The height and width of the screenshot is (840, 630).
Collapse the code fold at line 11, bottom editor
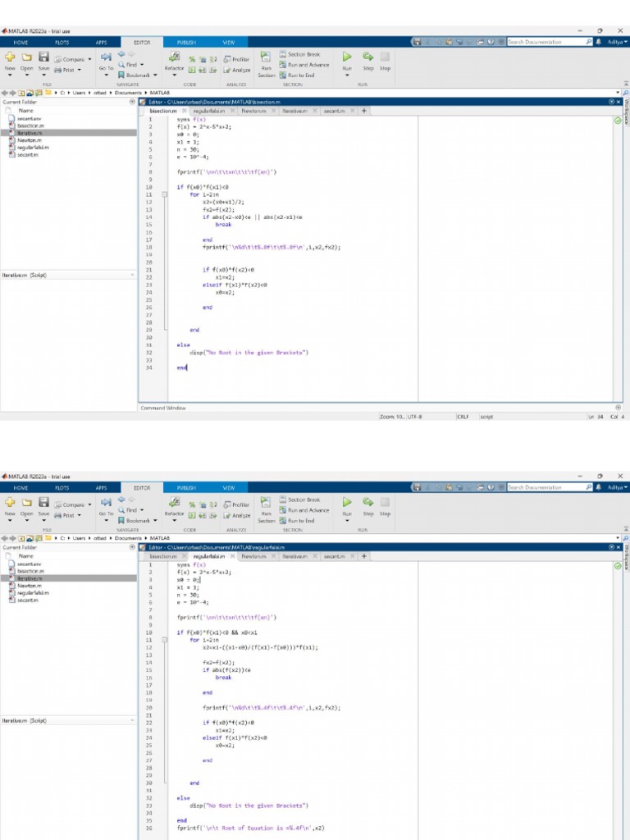tap(165, 640)
